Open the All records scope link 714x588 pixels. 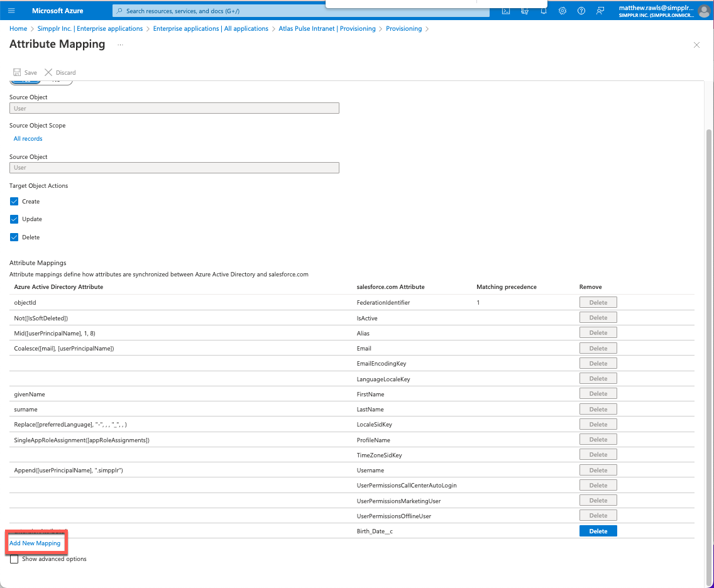click(x=28, y=138)
